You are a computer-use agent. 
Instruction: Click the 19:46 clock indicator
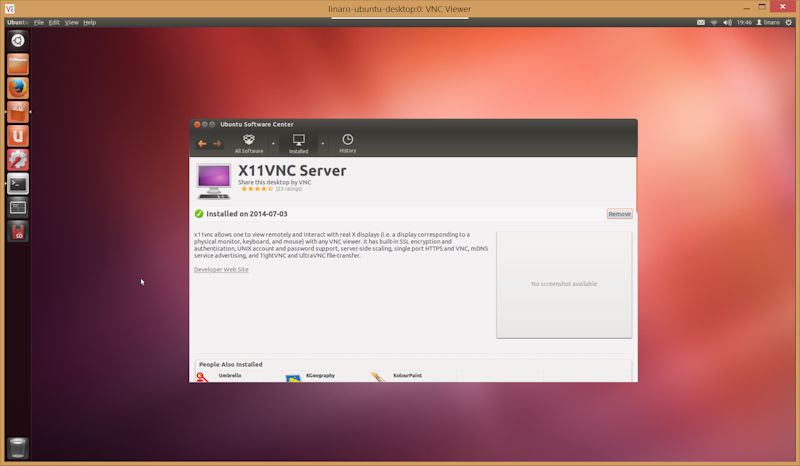click(x=744, y=22)
